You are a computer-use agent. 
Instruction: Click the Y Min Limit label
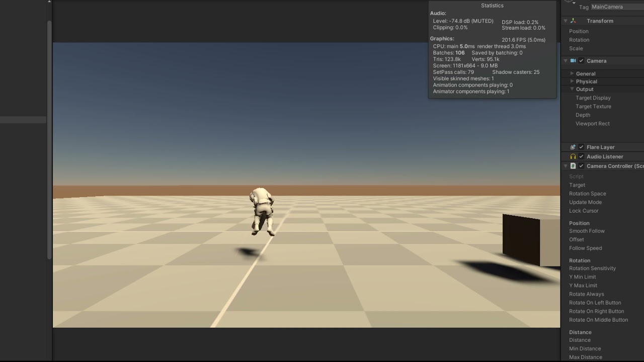(583, 277)
